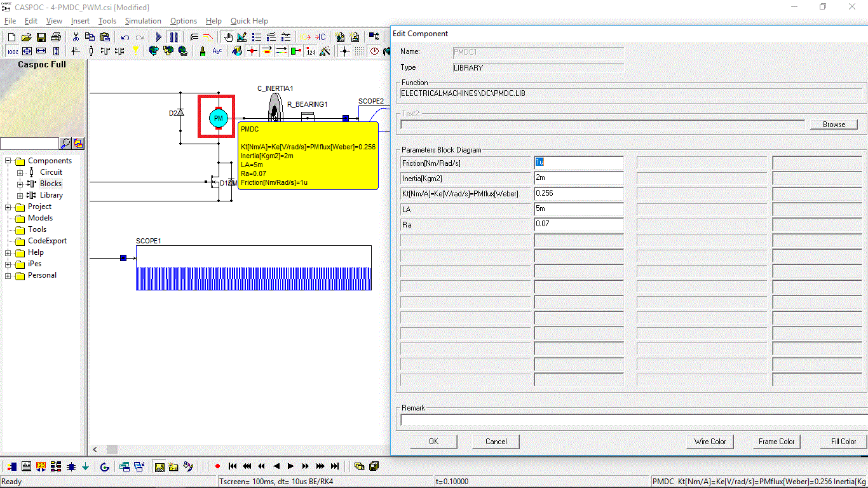Open Wire Color picker
The height and width of the screenshot is (488, 868).
pos(710,442)
